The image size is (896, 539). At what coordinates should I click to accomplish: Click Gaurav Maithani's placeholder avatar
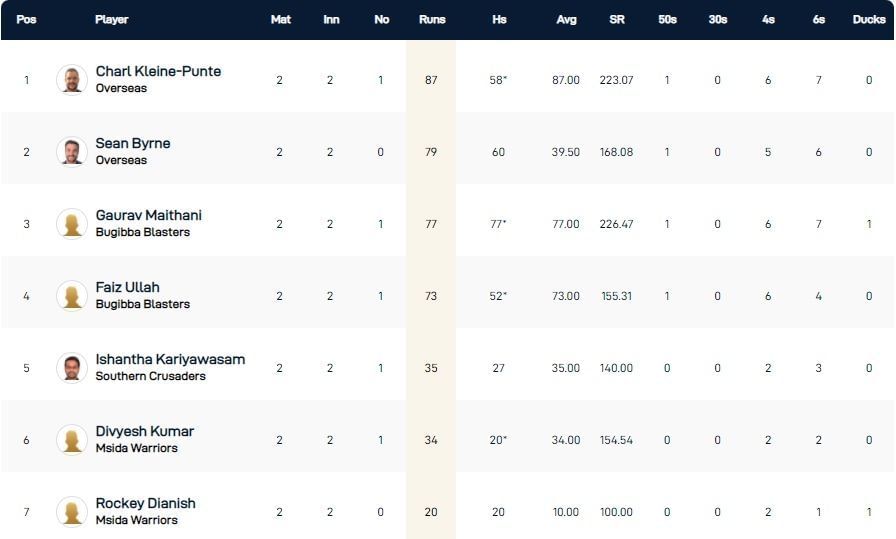72,224
